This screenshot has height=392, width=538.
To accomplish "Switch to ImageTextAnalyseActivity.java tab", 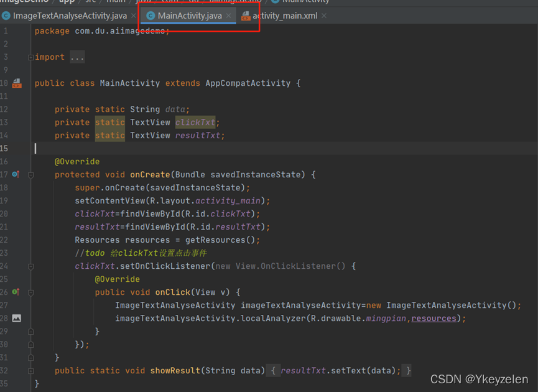I will pos(70,16).
